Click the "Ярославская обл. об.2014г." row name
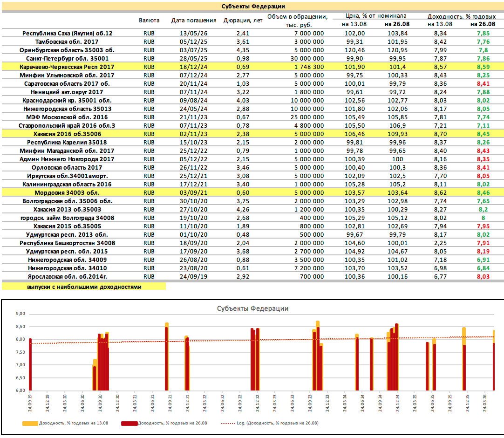Screen dimensions: 504x438 (x=67, y=276)
